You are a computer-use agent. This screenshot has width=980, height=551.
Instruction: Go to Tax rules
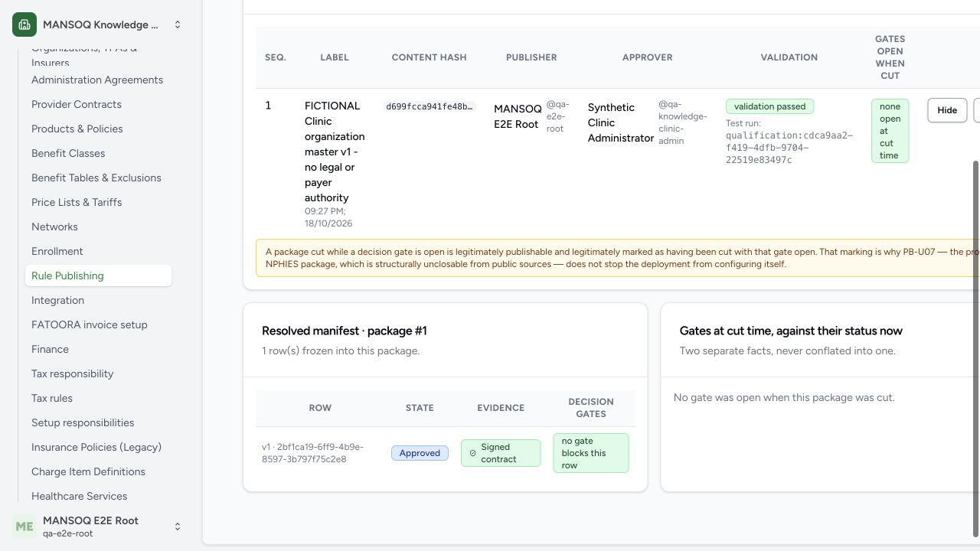point(52,398)
